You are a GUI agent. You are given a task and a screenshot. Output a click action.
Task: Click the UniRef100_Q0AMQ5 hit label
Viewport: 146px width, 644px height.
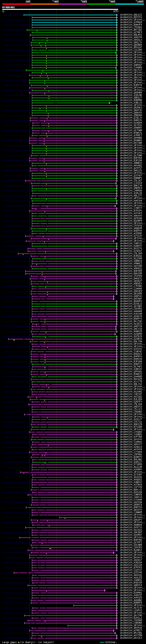tap(131, 376)
